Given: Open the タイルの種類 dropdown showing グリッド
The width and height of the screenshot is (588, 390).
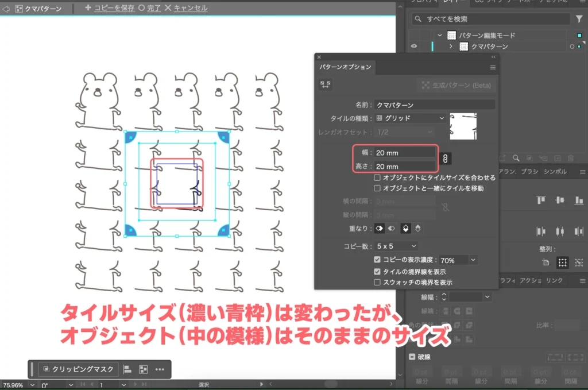Looking at the screenshot, I should coord(411,118).
